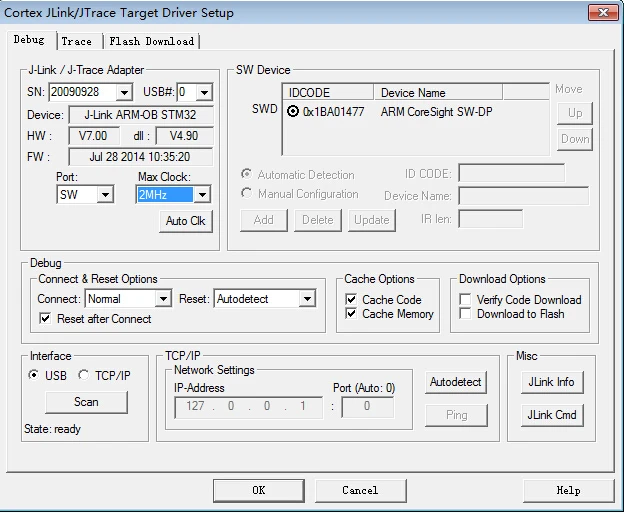This screenshot has height=514, width=624.
Task: Click the FW date Jul 28 2014 field
Action: (x=141, y=157)
